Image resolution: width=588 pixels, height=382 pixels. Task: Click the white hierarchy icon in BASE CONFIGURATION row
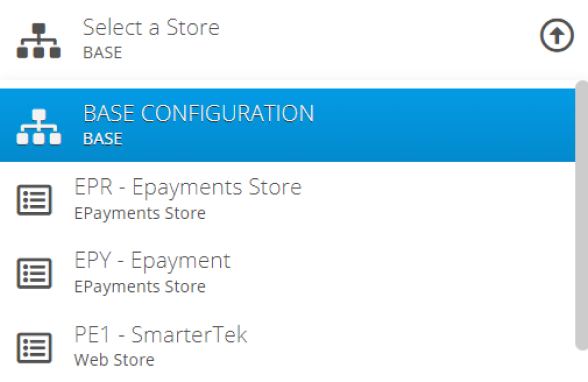coord(39,126)
